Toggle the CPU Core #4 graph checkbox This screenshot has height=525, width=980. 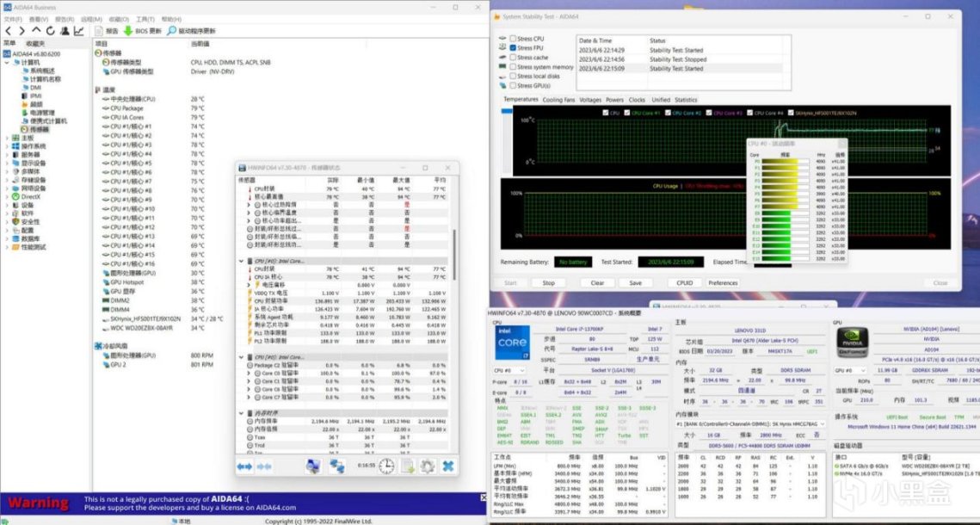point(749,113)
